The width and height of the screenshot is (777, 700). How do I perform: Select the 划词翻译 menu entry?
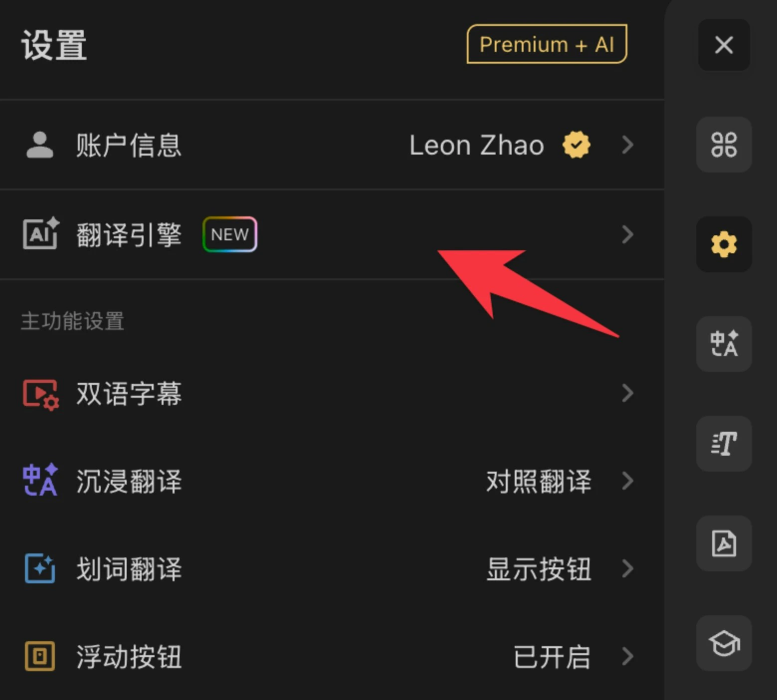coord(129,569)
